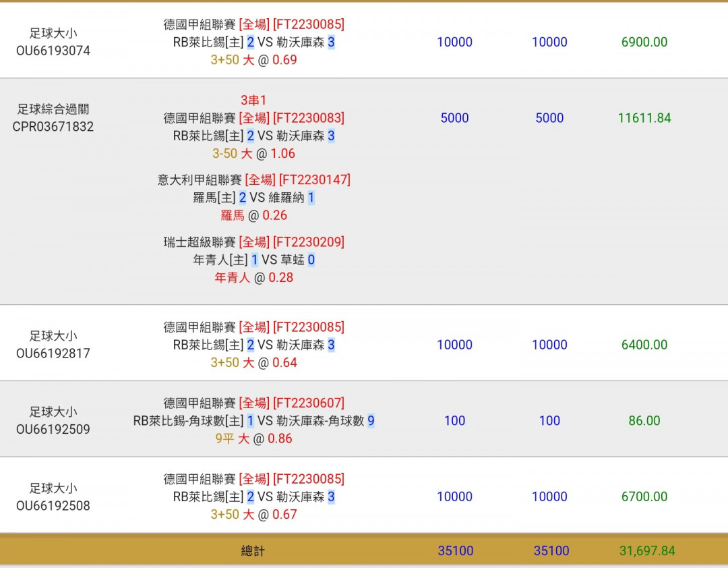Click the 6400.00 result amount
This screenshot has width=728, height=568.
(x=644, y=345)
